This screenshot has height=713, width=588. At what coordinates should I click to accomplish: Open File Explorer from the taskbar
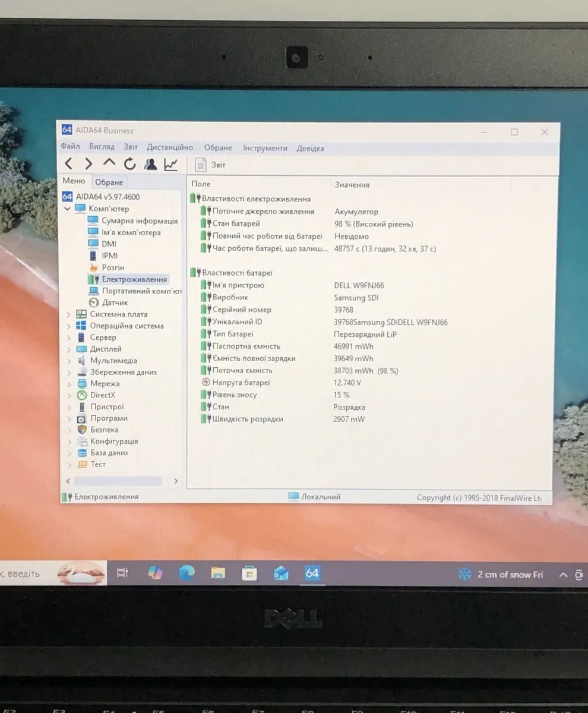point(218,573)
